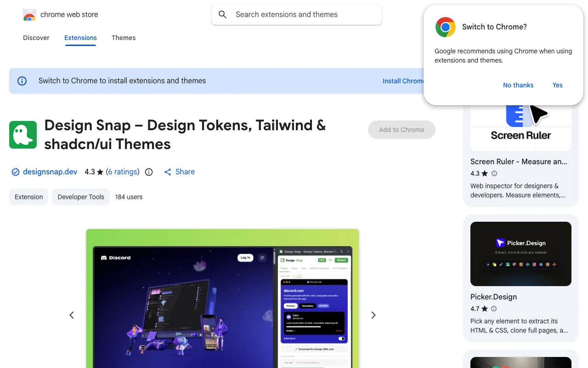Screen dimensions: 588x368
Task: Click the Design Snap extension title heading
Action: click(x=185, y=134)
